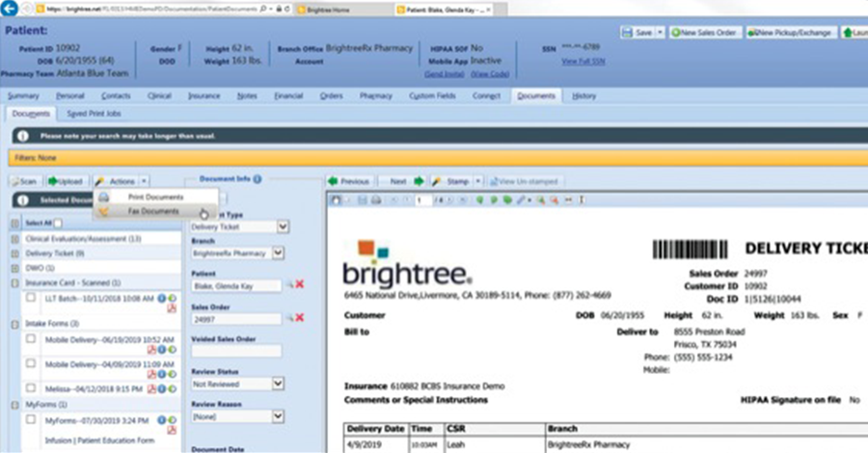Click info icon on MyForms 07/30/2019 row

tap(162, 420)
